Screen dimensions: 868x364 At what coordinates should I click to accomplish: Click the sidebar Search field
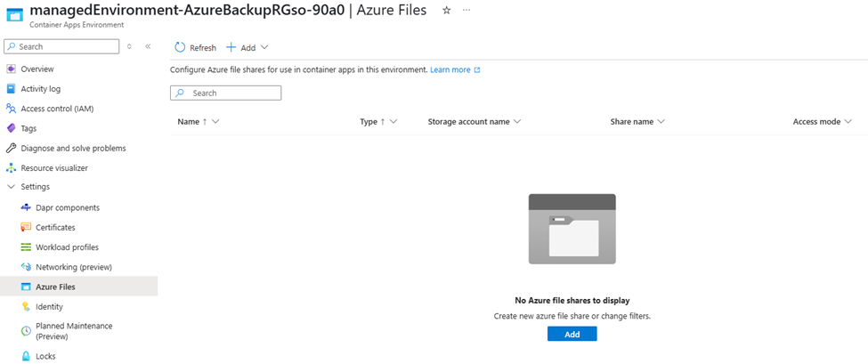click(x=61, y=46)
